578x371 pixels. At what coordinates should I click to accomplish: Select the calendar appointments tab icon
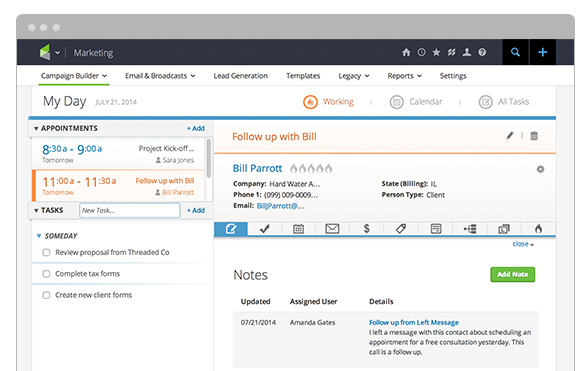click(298, 229)
